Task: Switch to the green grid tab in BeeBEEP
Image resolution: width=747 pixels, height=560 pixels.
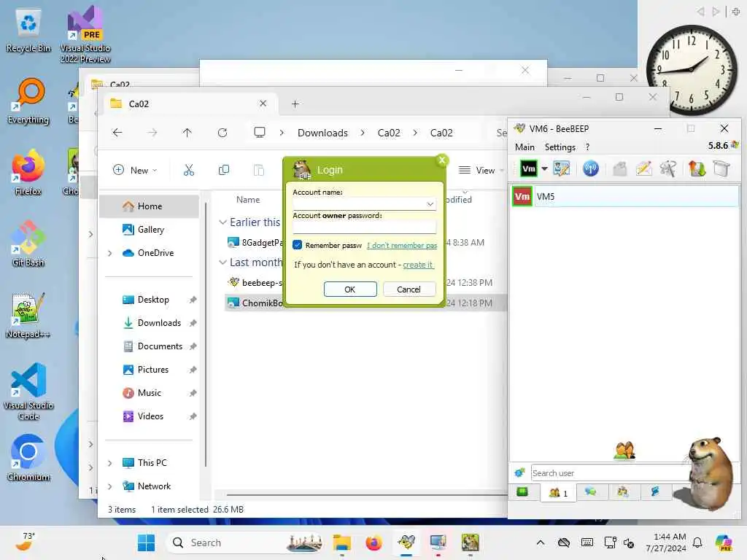Action: pos(522,492)
